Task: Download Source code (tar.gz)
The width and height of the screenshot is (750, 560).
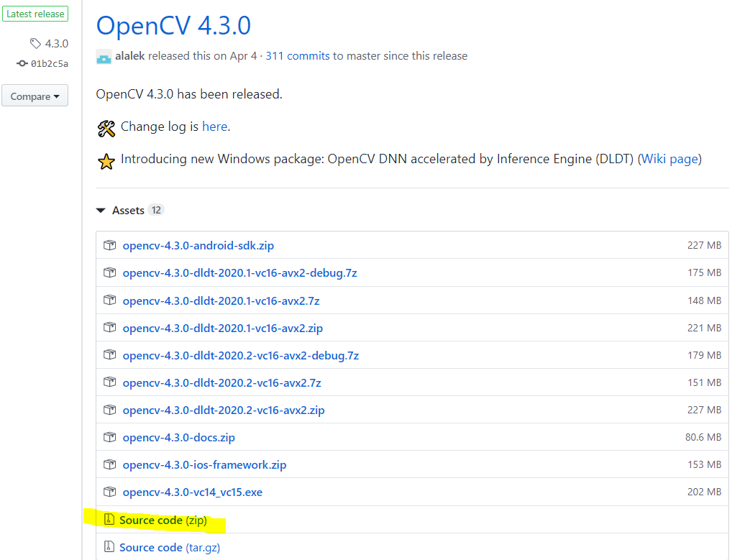Action: coord(170,547)
